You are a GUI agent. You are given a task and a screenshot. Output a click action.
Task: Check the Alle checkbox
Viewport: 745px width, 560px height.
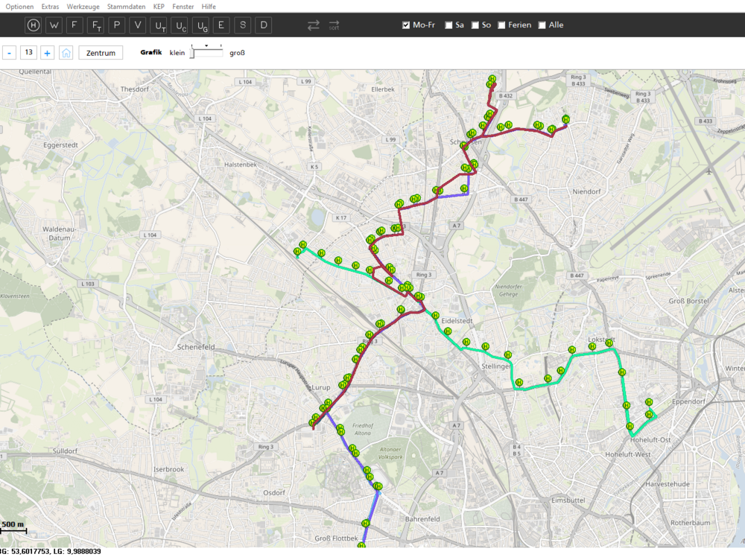[x=542, y=25]
